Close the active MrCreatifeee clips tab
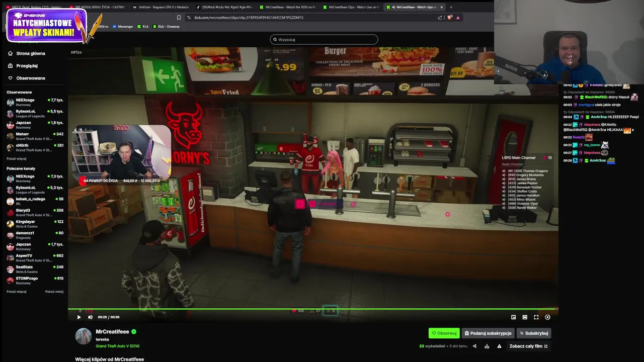Screen dimensions: 644x362 (x=441, y=7)
